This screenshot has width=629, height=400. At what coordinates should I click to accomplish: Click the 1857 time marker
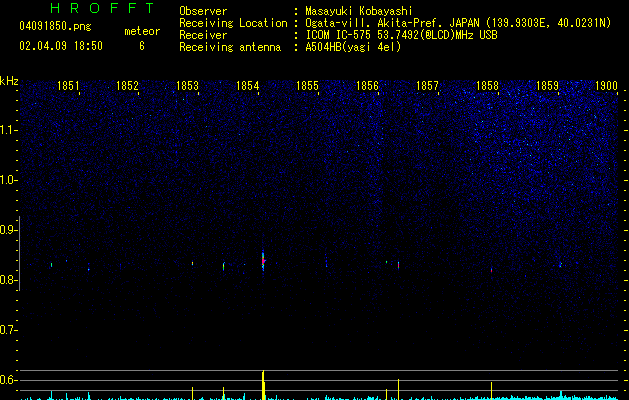427,86
